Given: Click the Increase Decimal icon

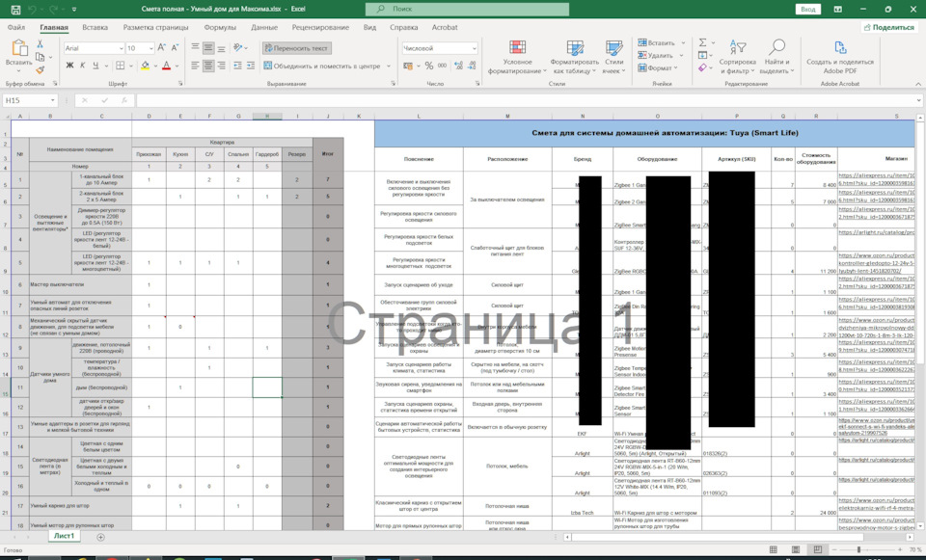Looking at the screenshot, I should pyautogui.click(x=459, y=67).
